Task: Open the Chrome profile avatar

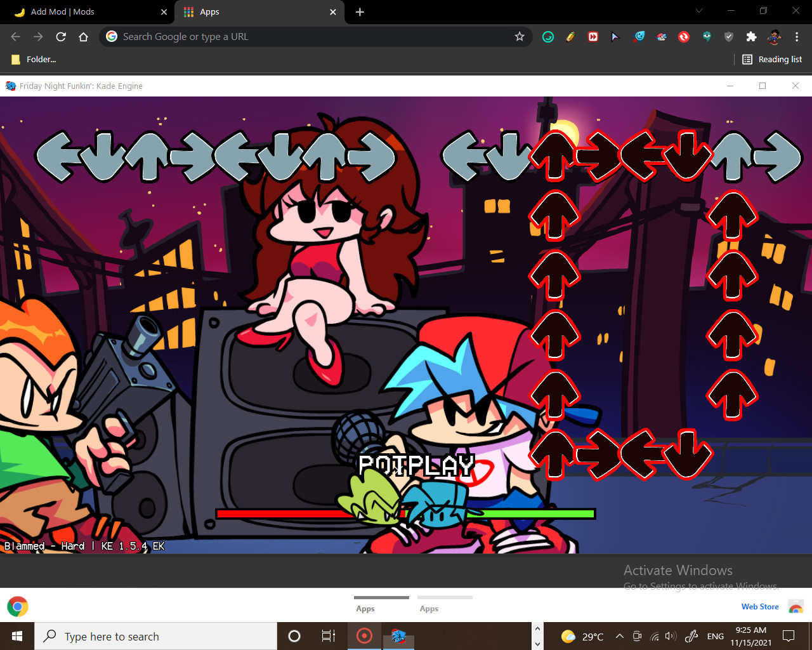Action: pos(774,37)
